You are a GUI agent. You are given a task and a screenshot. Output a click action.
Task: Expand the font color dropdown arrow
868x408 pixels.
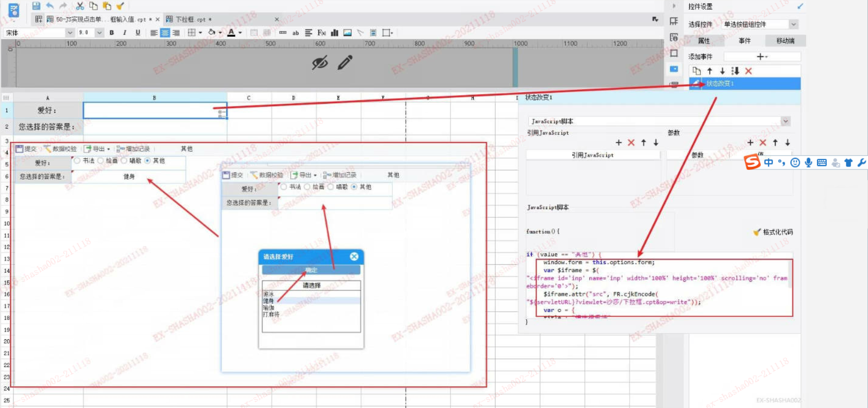point(240,32)
